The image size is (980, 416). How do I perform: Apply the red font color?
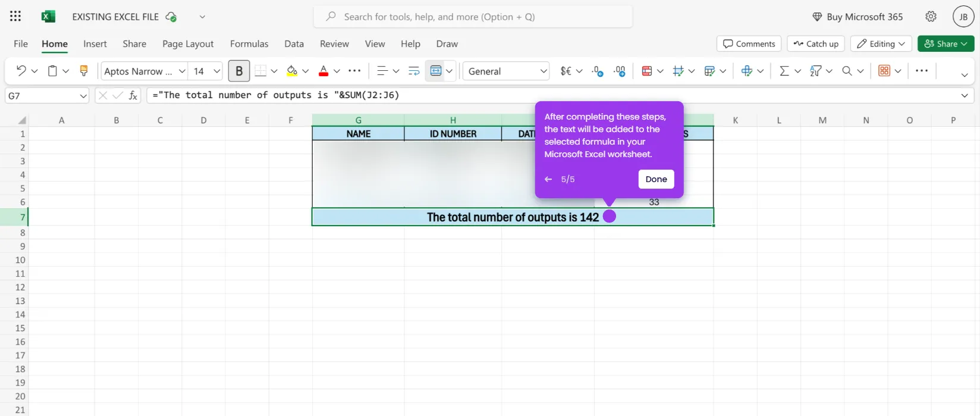323,71
